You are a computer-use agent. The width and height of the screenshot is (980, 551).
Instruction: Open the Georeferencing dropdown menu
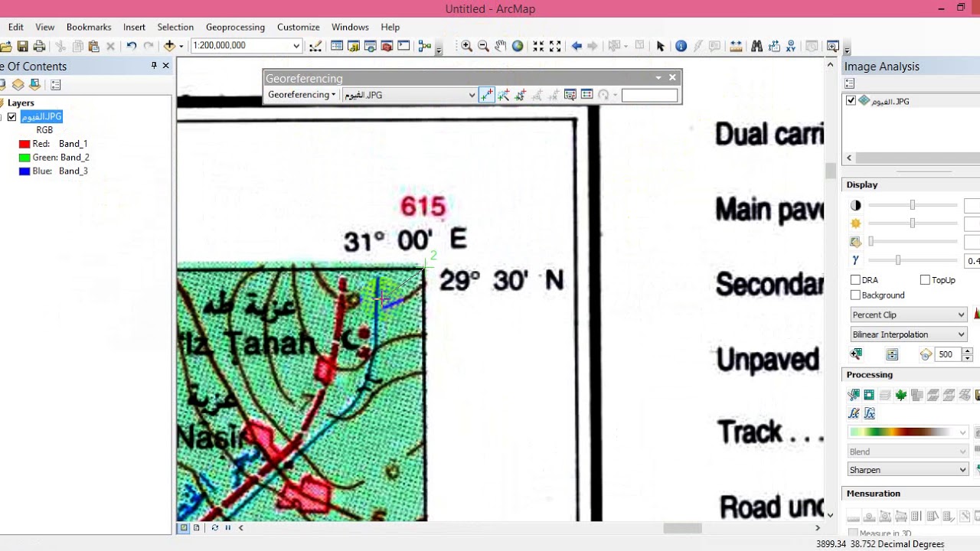coord(301,95)
